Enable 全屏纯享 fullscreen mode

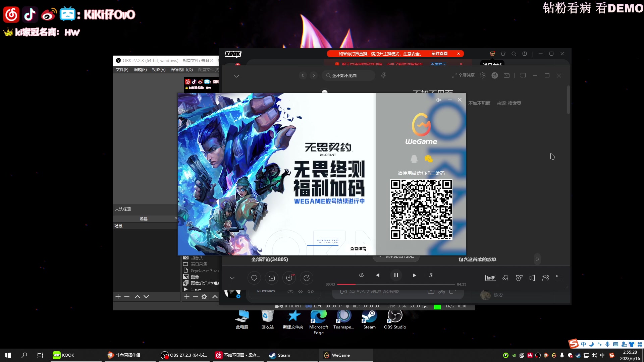(x=463, y=75)
